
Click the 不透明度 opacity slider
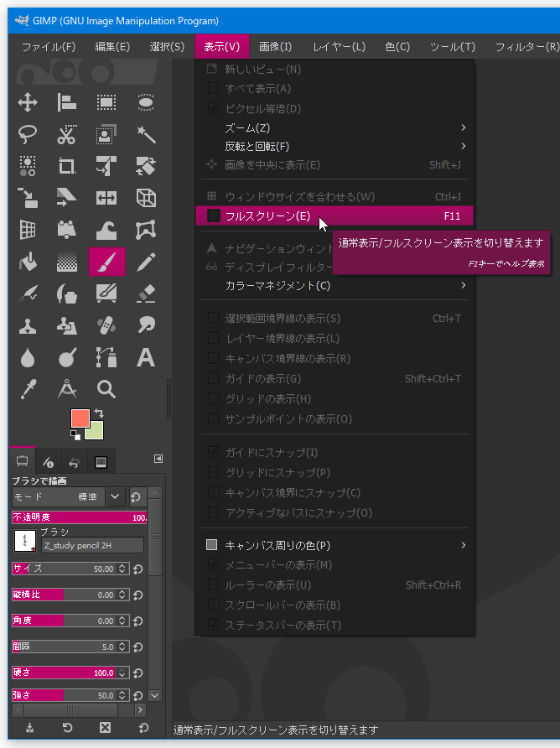point(80,517)
